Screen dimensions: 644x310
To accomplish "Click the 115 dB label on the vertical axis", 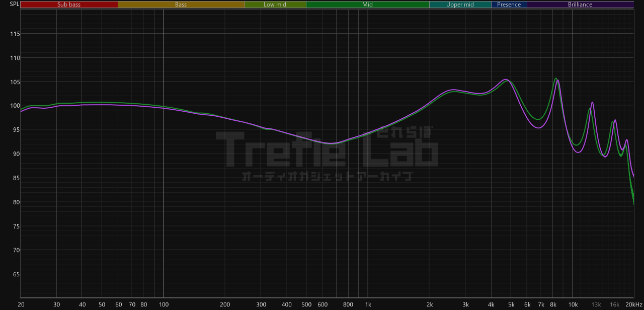I will pos(15,34).
